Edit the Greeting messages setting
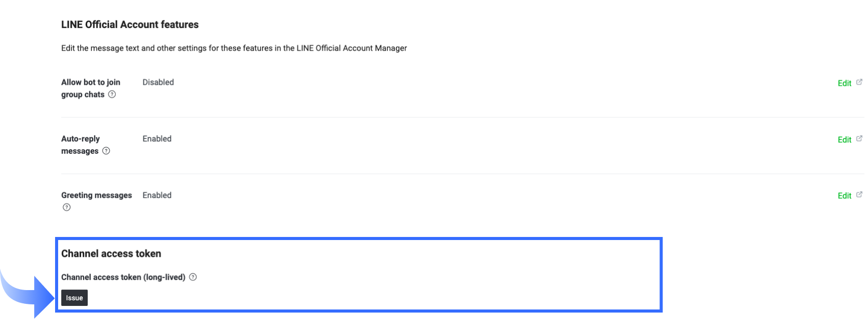The height and width of the screenshot is (334, 868). 845,196
